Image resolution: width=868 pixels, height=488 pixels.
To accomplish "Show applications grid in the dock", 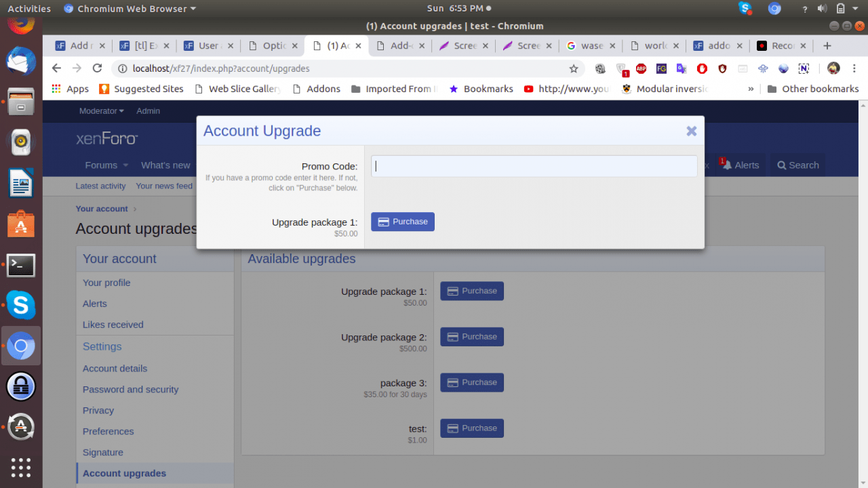I will pyautogui.click(x=20, y=468).
